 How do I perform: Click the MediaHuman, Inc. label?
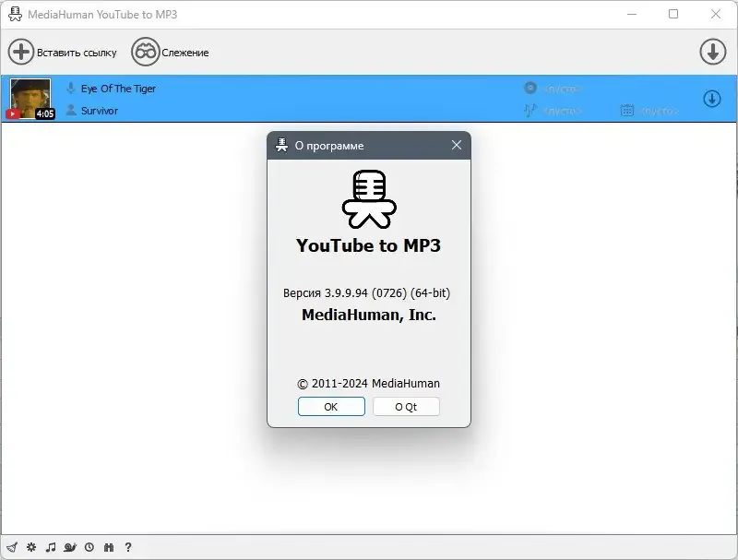point(369,315)
